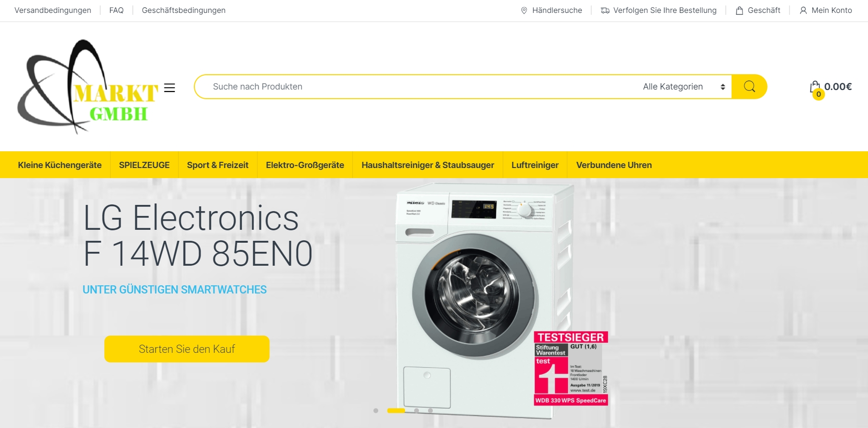Select the third carousel dot
868x428 pixels.
417,410
